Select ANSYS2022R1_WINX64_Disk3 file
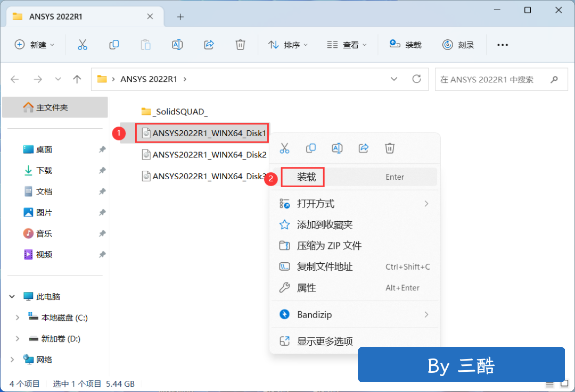Viewport: 575px width, 392px height. 204,176
